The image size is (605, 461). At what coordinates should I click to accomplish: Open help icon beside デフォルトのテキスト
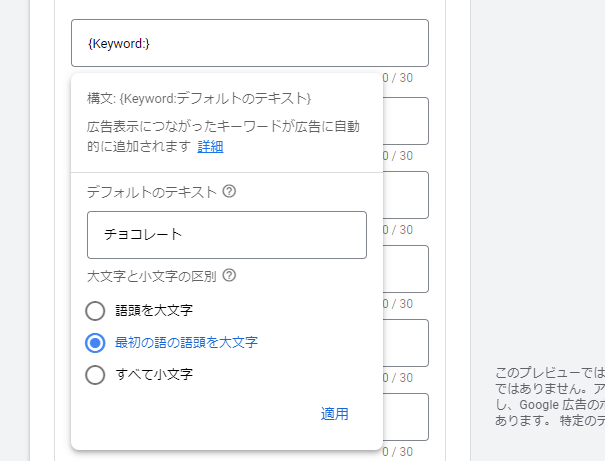click(x=229, y=191)
